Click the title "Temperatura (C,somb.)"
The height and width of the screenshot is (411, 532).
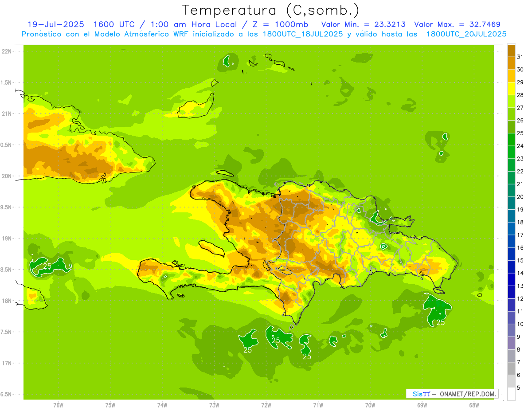[271, 10]
